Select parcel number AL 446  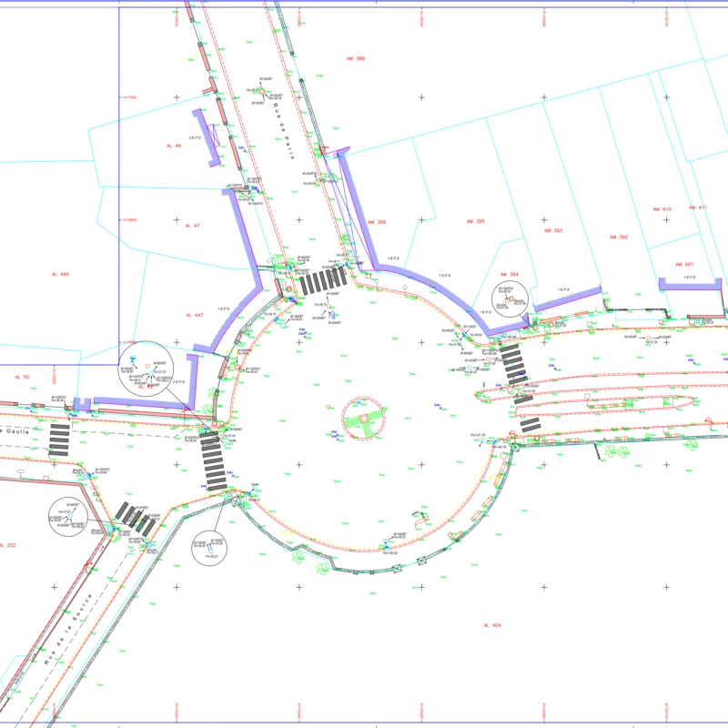click(61, 274)
